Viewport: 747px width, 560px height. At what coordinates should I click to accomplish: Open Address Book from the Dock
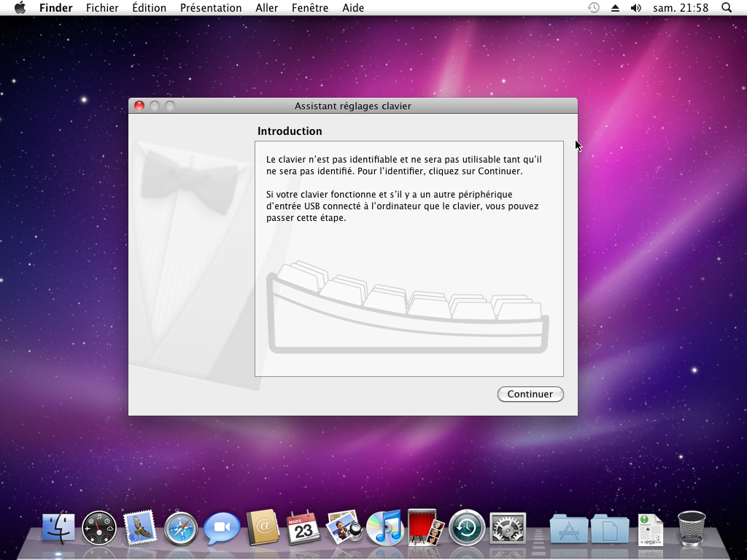tap(263, 527)
